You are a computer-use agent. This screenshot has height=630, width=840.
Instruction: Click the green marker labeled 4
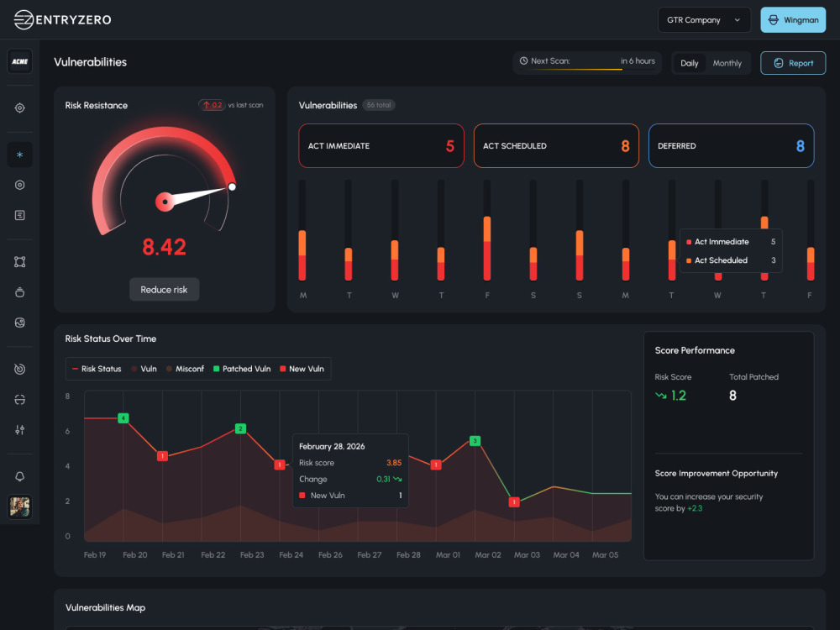click(123, 417)
